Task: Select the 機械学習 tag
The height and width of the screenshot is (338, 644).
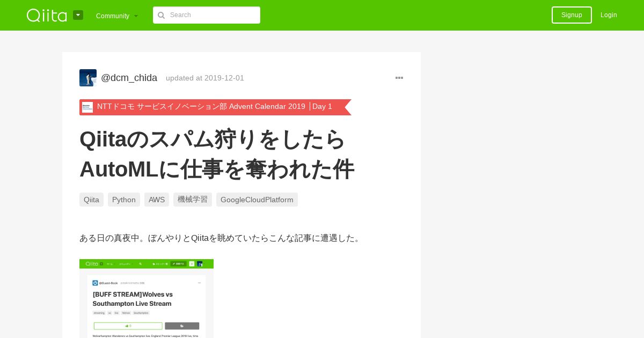Action: click(193, 200)
